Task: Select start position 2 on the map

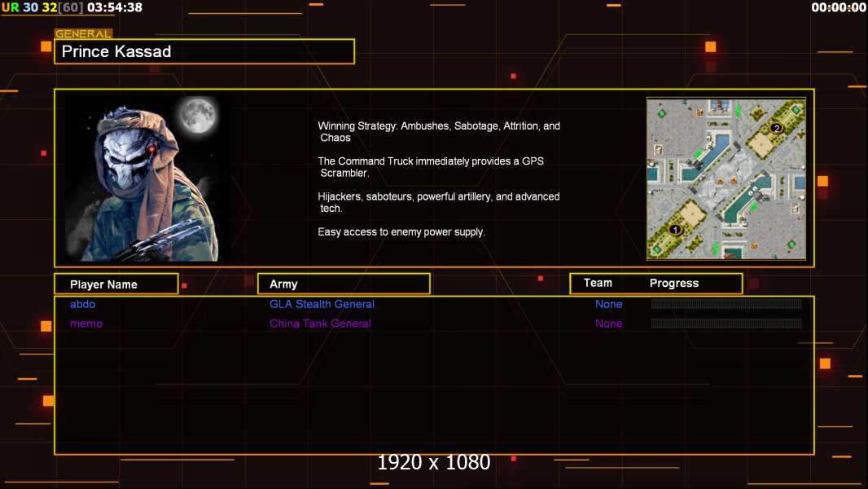Action: coord(777,128)
